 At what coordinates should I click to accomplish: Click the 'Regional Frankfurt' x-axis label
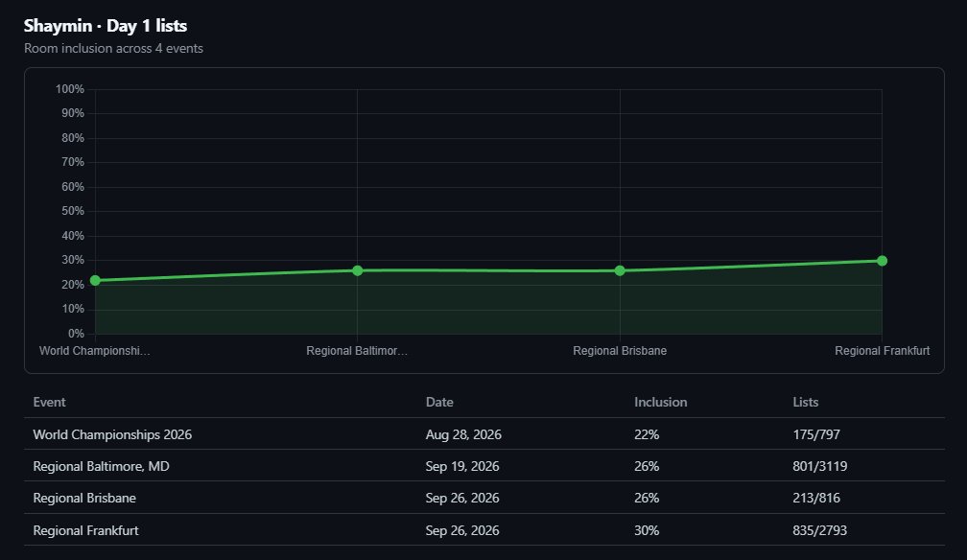882,351
